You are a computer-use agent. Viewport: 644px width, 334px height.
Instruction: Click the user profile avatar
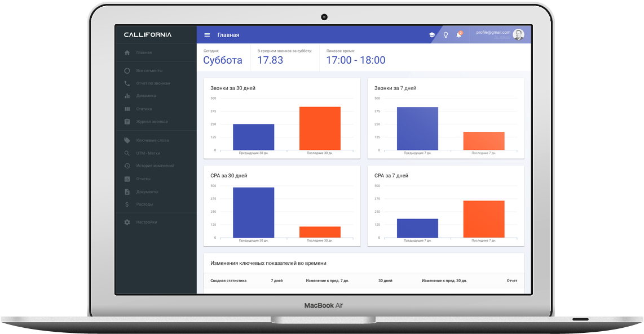pyautogui.click(x=518, y=35)
